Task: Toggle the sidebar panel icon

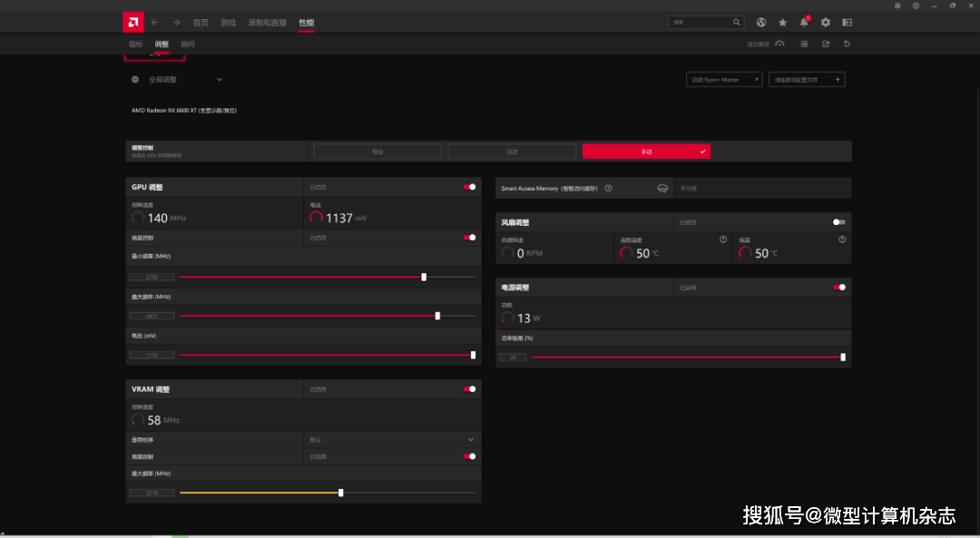Action: click(847, 23)
